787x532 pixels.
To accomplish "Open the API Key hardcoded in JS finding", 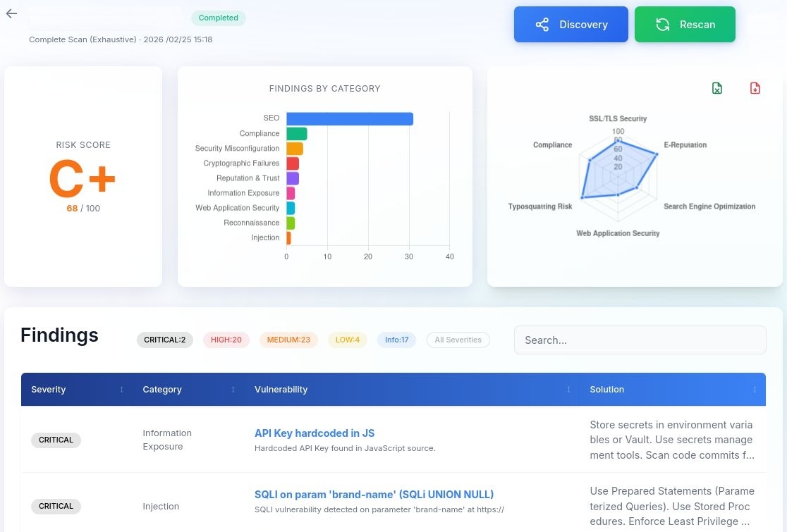I will pos(315,433).
